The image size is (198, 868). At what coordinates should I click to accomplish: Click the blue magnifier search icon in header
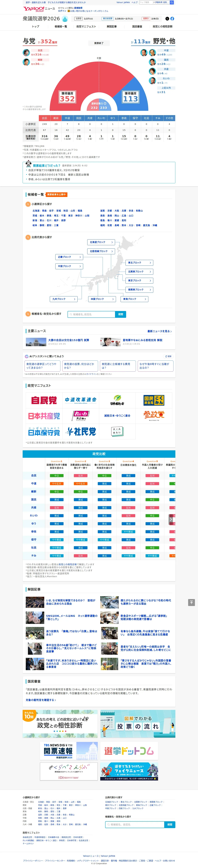pos(172,2)
